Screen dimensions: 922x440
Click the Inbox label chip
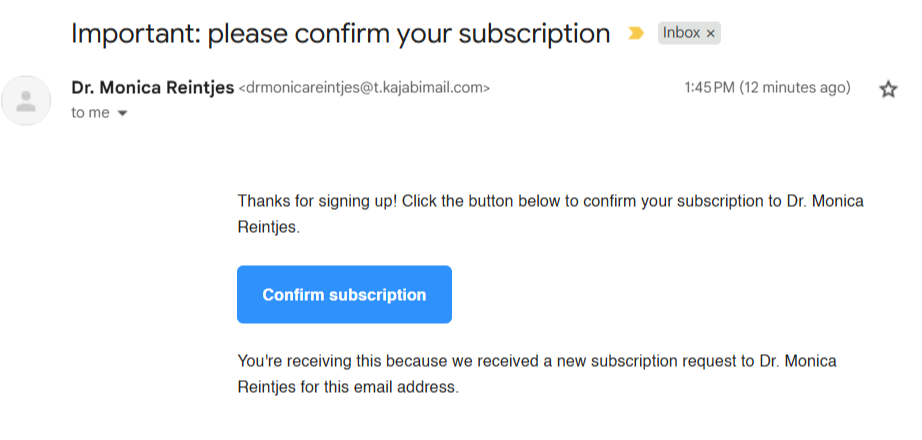[x=681, y=33]
